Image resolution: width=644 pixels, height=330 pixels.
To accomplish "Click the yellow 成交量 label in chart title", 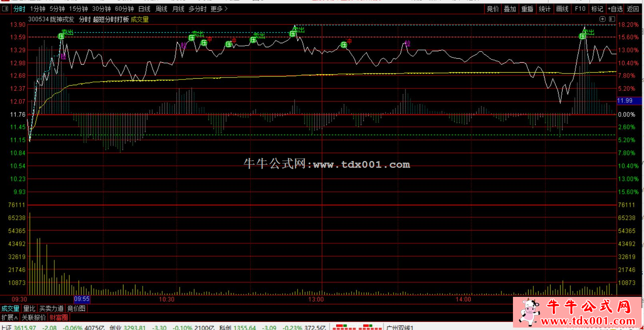I will click(x=140, y=19).
